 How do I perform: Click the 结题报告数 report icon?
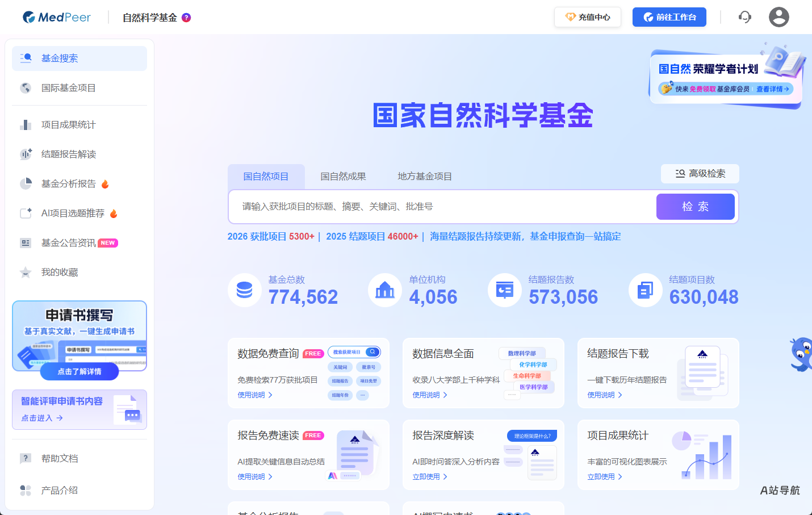coord(505,290)
